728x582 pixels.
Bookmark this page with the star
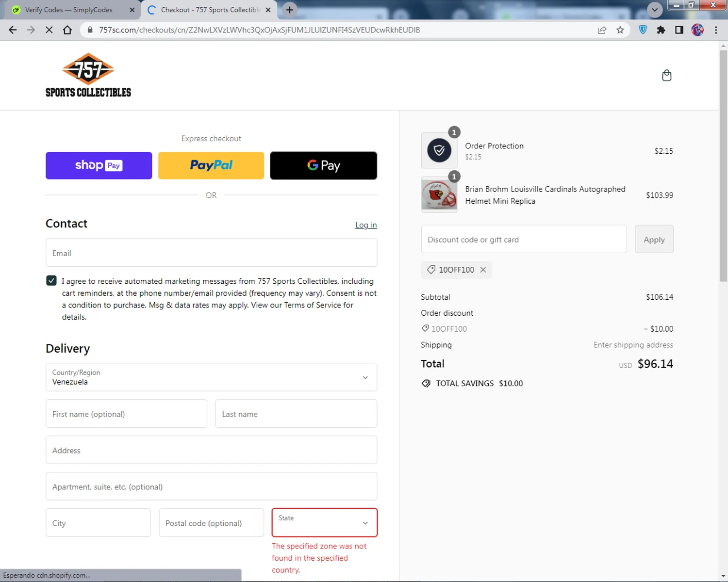pos(620,30)
